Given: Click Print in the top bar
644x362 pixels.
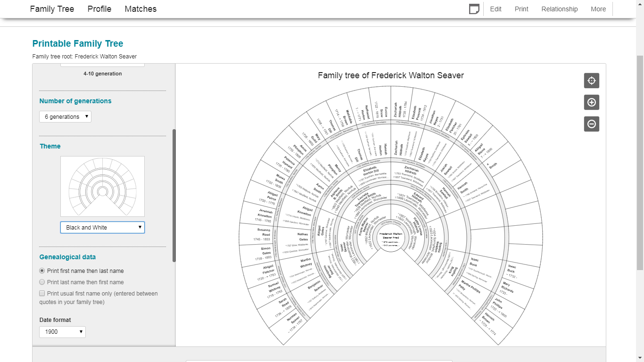Looking at the screenshot, I should (x=521, y=8).
